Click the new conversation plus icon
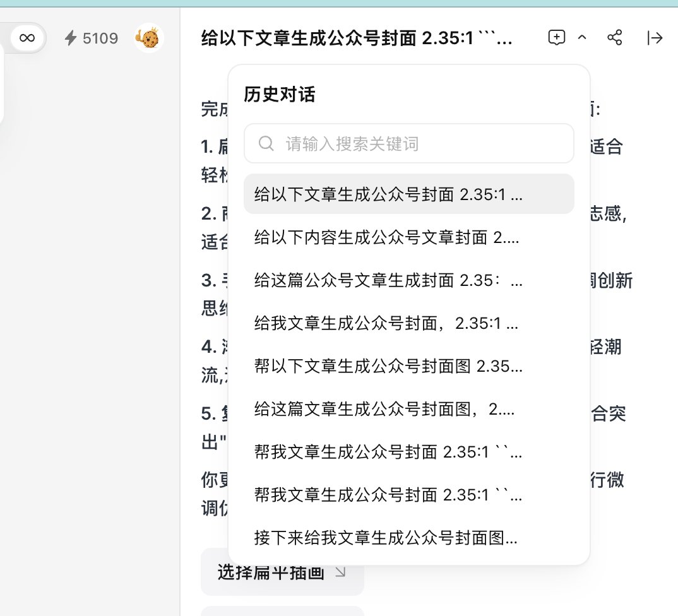The height and width of the screenshot is (616, 678). pos(557,38)
